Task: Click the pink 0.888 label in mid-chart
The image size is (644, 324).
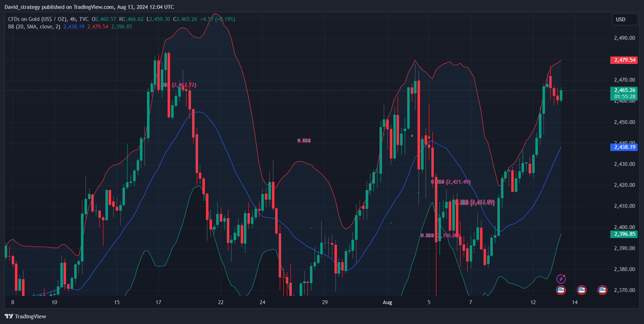Action: click(x=304, y=141)
